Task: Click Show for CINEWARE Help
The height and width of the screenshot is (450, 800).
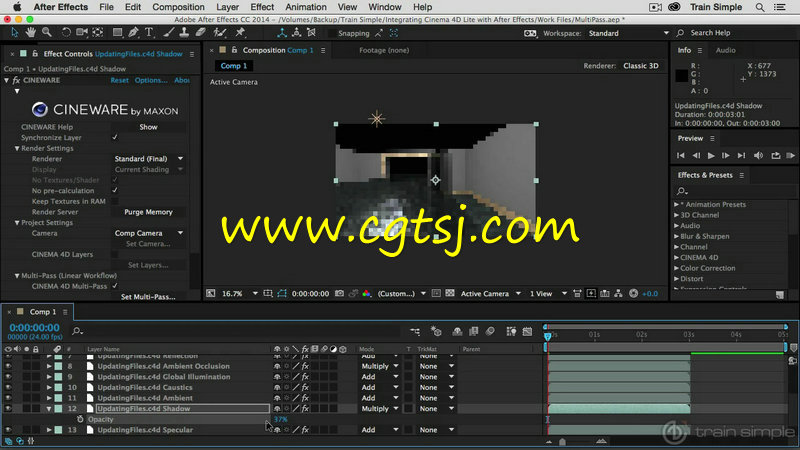Action: [148, 127]
